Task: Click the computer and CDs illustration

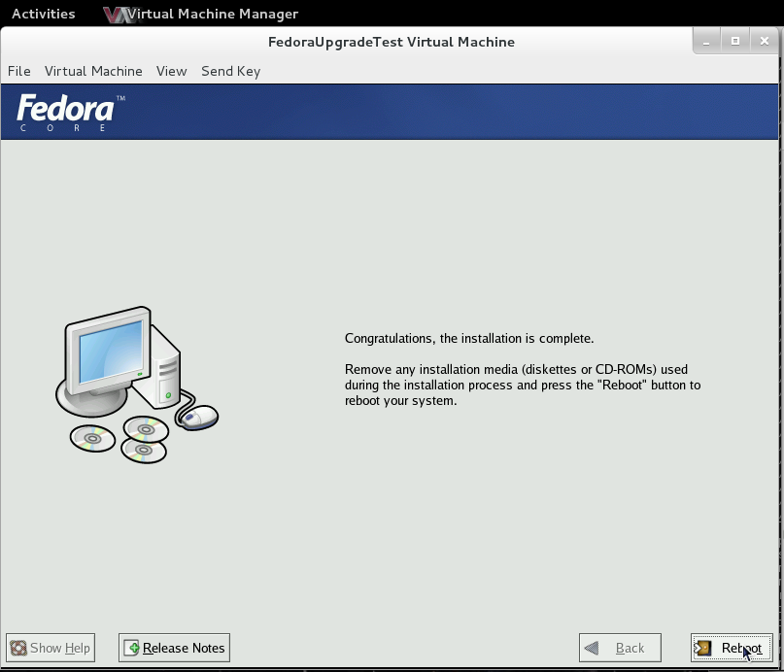Action: (x=137, y=385)
